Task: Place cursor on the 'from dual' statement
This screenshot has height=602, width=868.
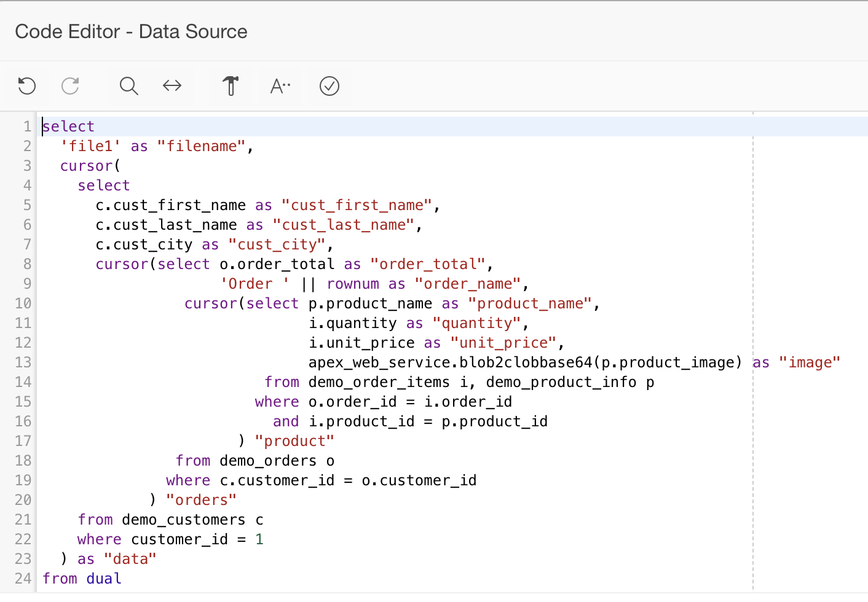Action: pos(82,578)
